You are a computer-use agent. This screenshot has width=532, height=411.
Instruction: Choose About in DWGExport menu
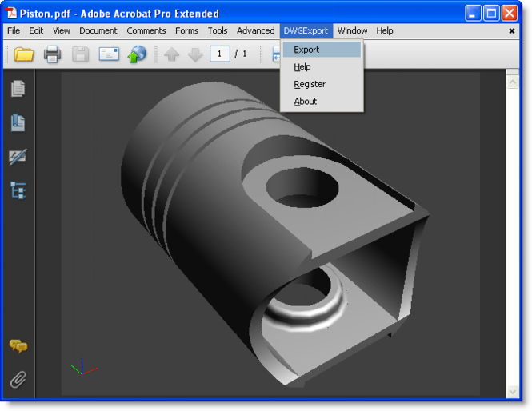[322, 101]
